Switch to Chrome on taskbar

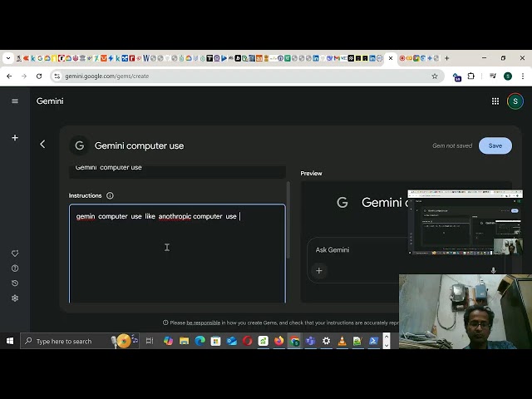pos(294,341)
